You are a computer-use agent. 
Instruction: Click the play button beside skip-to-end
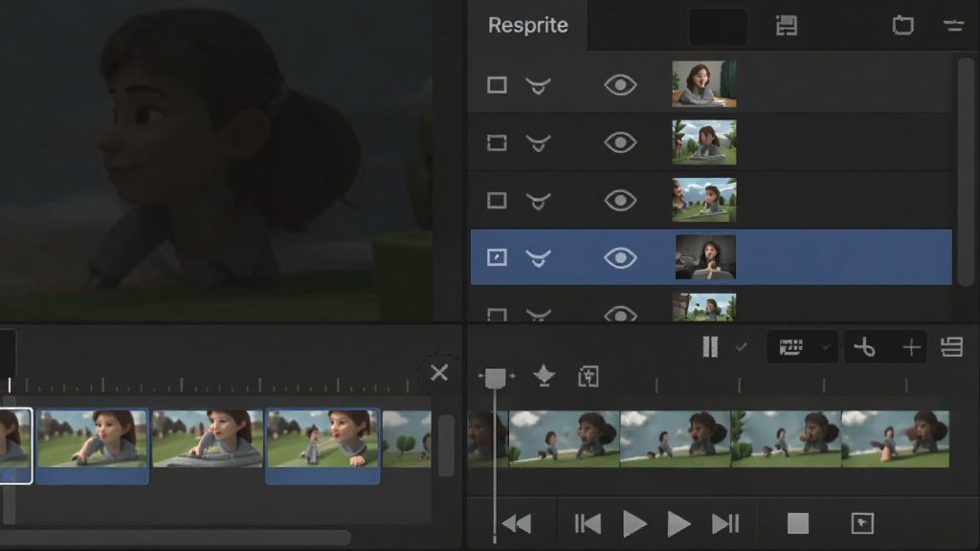(679, 523)
